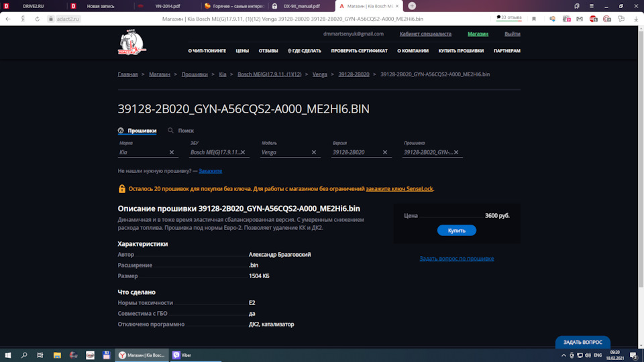Switch to the Новая запись browser tab
This screenshot has width=644, height=362.
point(101,6)
